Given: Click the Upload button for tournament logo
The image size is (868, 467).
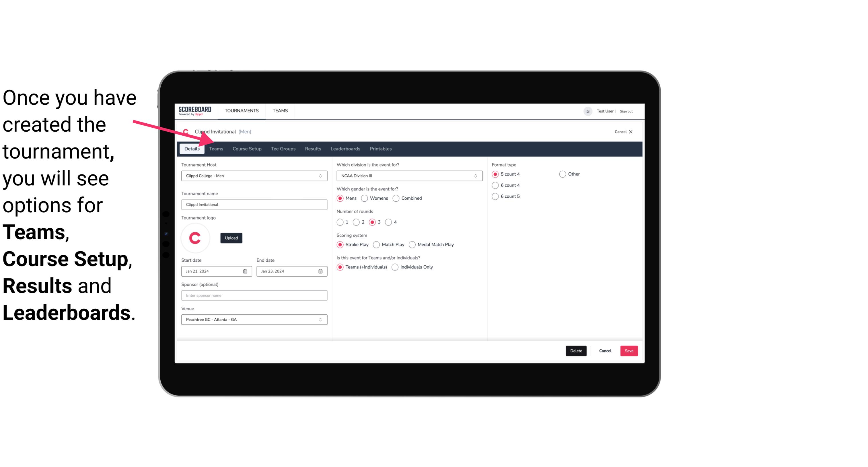Looking at the screenshot, I should point(231,238).
